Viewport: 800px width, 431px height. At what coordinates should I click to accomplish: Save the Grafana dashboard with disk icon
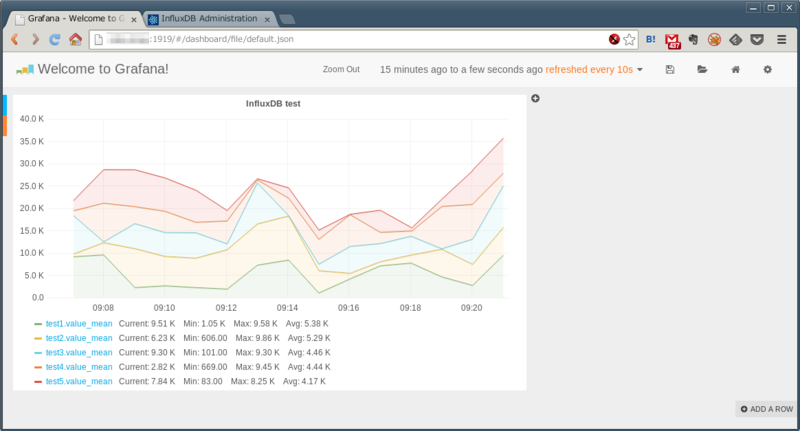pos(670,69)
